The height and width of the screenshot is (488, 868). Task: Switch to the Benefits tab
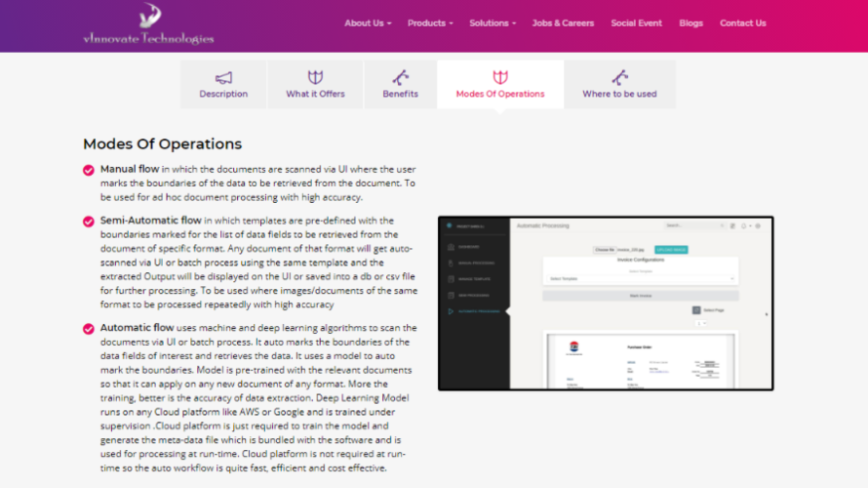[x=400, y=84]
